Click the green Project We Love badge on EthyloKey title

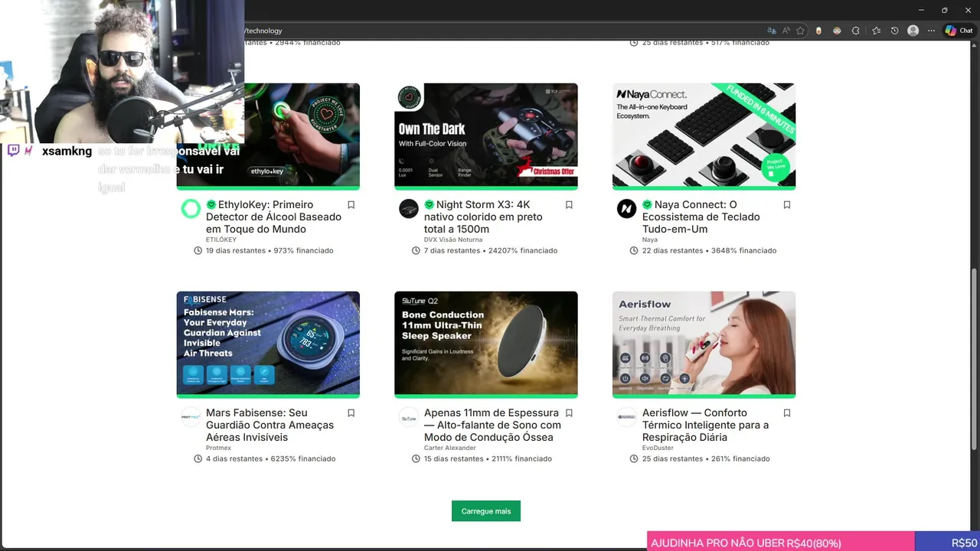coord(211,205)
